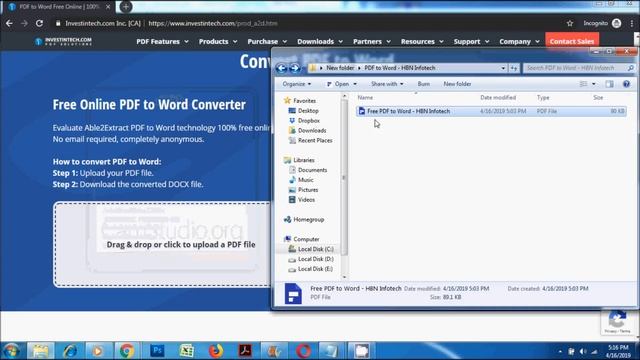Click Burn in Explorer toolbar
This screenshot has height=360, width=640.
point(424,84)
